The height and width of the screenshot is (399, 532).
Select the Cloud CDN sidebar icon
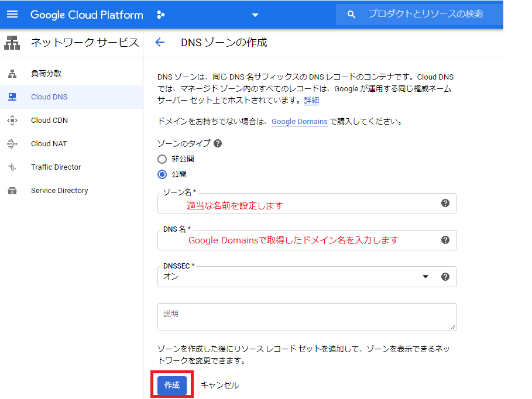pos(13,120)
